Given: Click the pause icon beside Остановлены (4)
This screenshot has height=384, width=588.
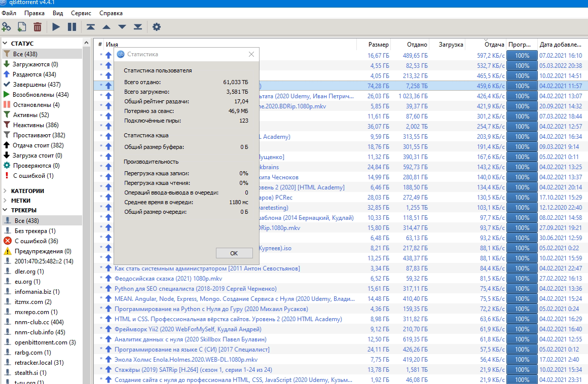Looking at the screenshot, I should pyautogui.click(x=7, y=104).
